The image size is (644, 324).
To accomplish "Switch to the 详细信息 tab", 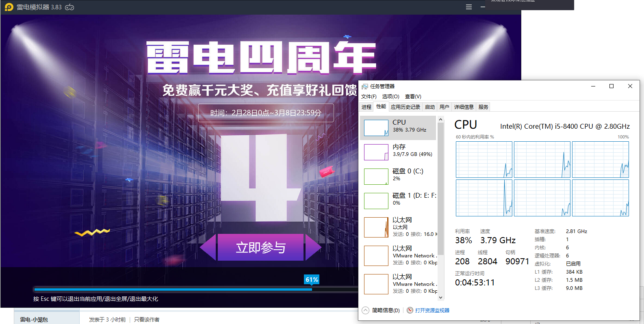I will (464, 107).
